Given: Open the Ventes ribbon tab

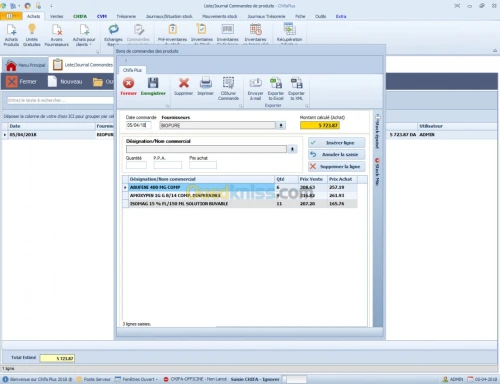Looking at the screenshot, I should click(56, 16).
